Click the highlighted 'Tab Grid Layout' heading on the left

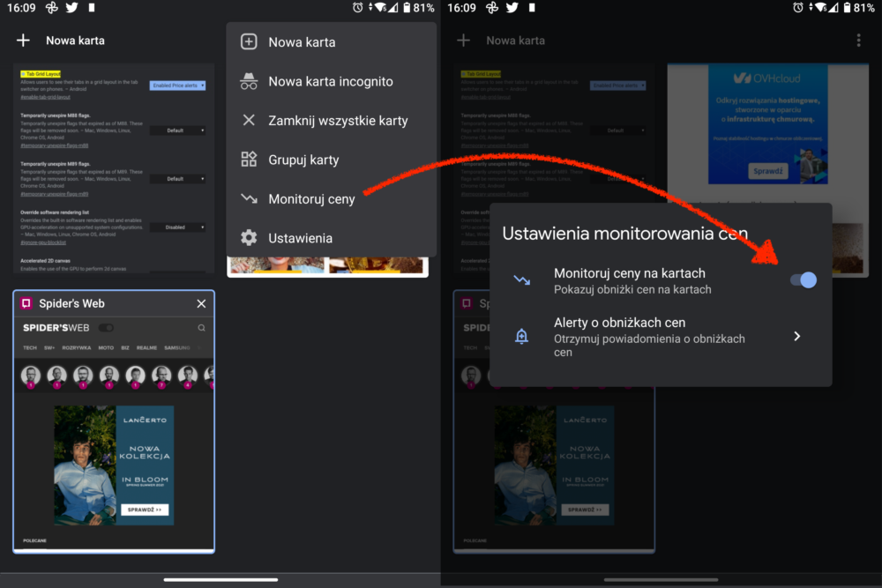point(41,74)
